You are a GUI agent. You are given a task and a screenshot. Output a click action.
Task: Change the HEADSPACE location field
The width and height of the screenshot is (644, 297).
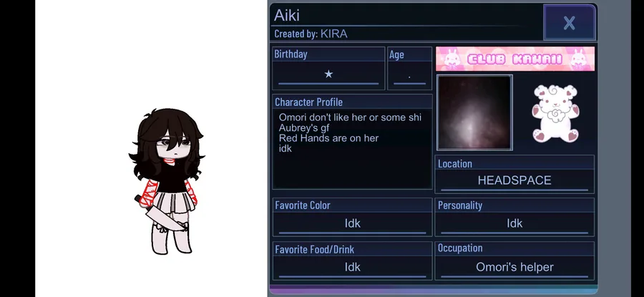[x=514, y=180]
